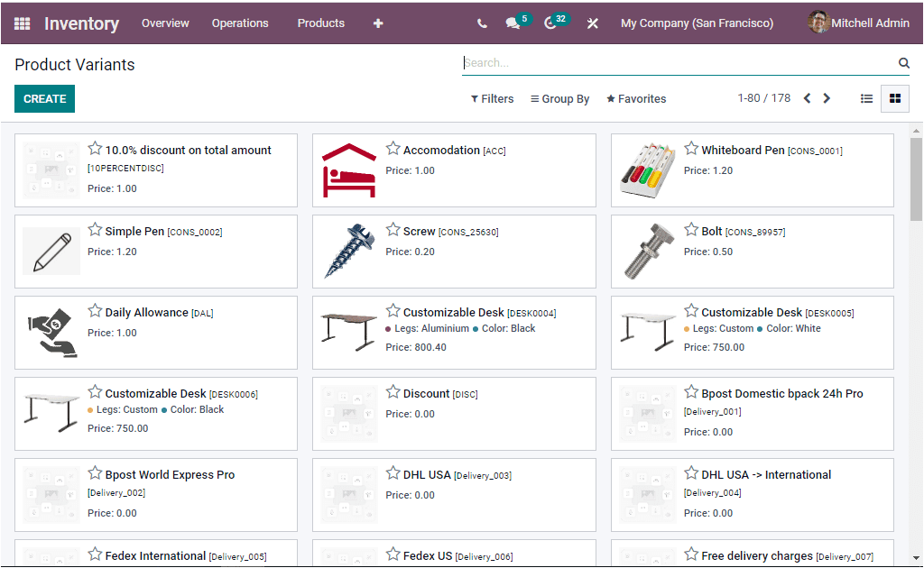
Task: Switch to list view using the list icon
Action: [x=866, y=98]
